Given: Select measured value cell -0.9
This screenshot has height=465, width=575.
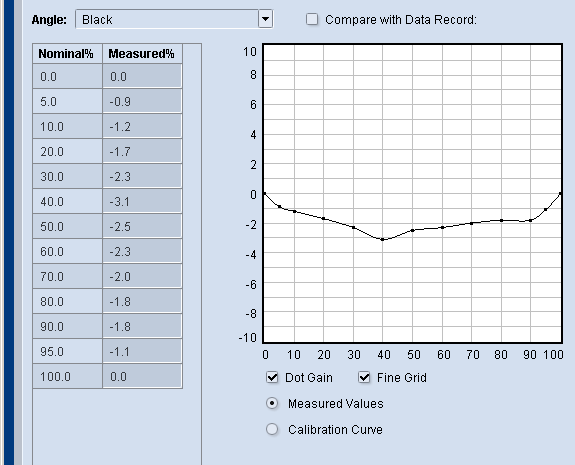Looking at the screenshot, I should coord(142,101).
